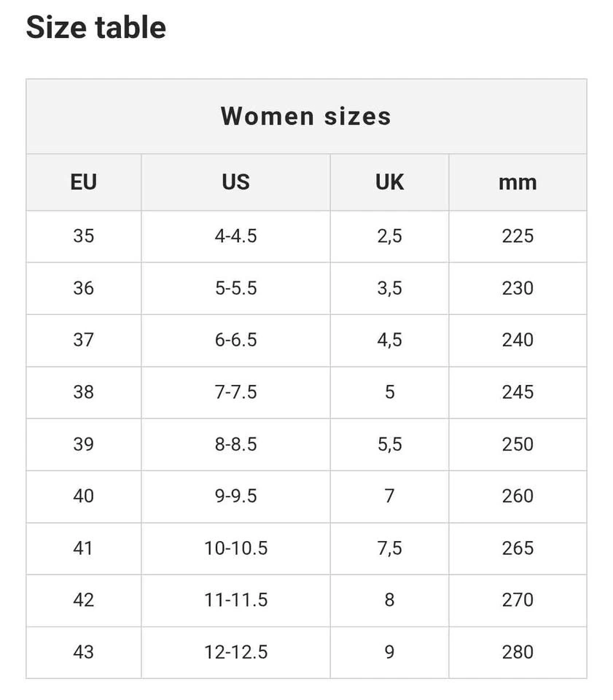Image resolution: width=613 pixels, height=700 pixels.
Task: Select the UK size 7,5 cell
Action: click(389, 548)
